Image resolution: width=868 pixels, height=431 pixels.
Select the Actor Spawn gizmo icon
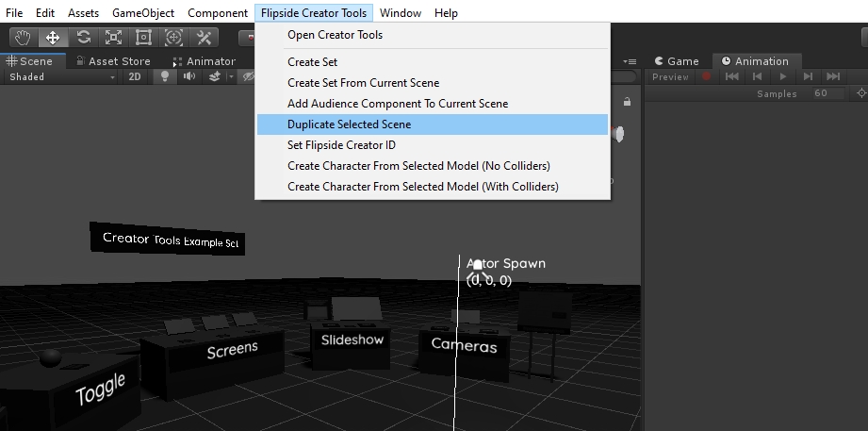(477, 271)
